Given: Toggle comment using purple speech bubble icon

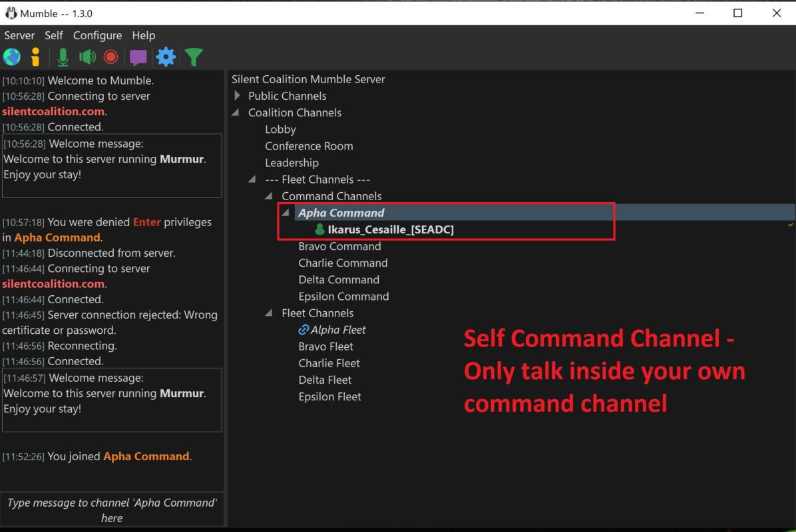Looking at the screenshot, I should click(x=138, y=57).
